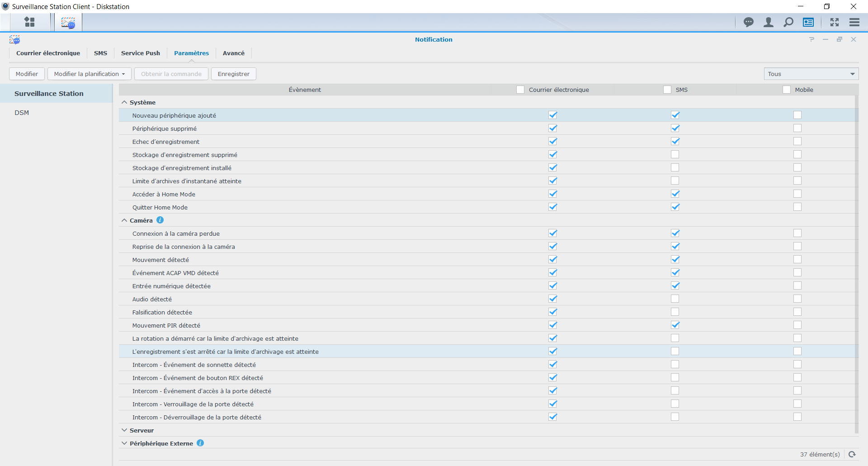The image size is (868, 466).
Task: Open the notifications speech bubble icon
Action: [x=749, y=22]
